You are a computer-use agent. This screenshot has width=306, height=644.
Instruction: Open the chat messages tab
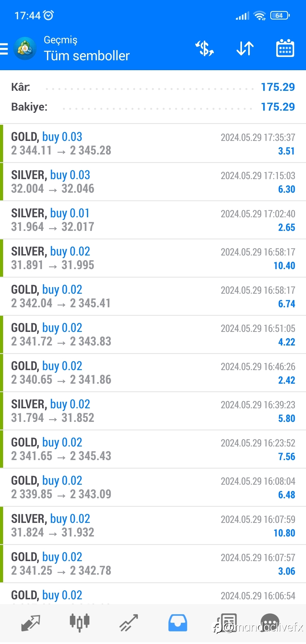tap(270, 623)
